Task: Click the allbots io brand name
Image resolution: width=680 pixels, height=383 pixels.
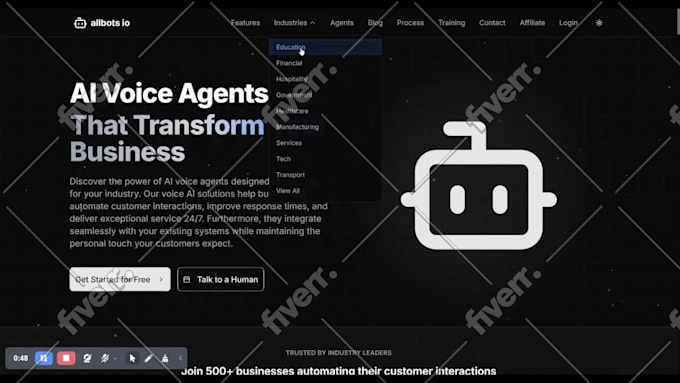Action: [x=110, y=23]
